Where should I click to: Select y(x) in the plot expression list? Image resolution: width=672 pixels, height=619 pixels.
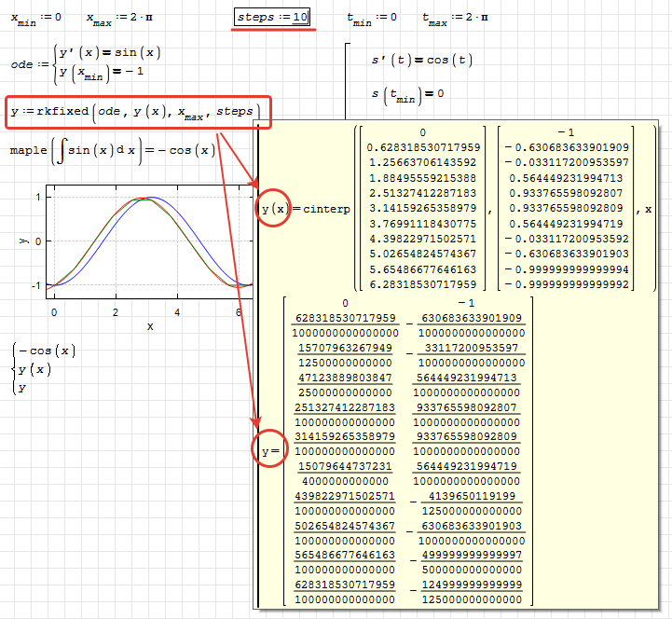(x=36, y=370)
